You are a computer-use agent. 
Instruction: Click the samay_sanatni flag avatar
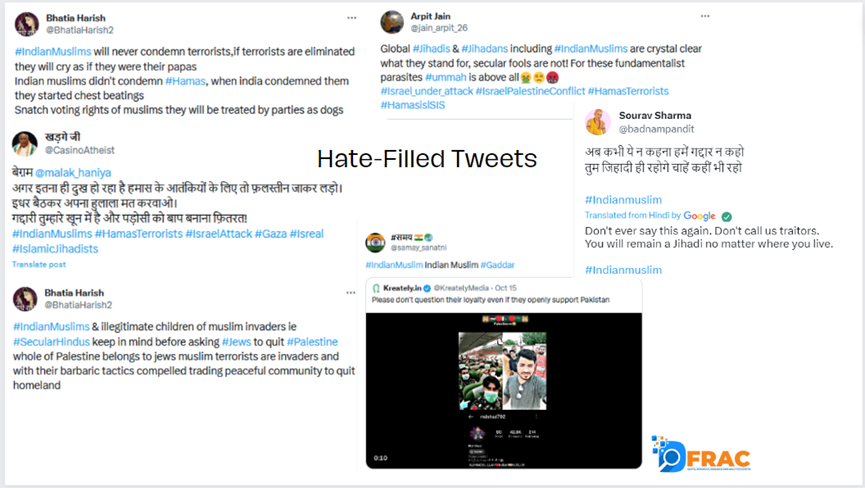(375, 243)
